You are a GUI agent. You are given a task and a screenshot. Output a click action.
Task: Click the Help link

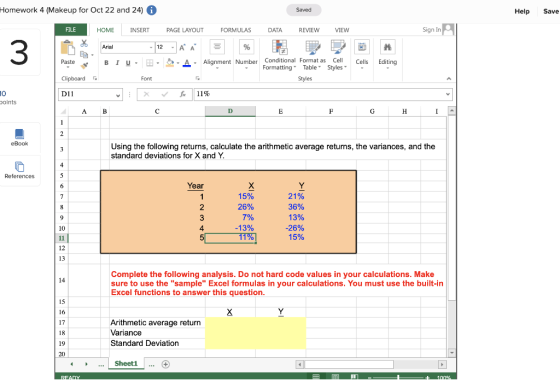522,11
